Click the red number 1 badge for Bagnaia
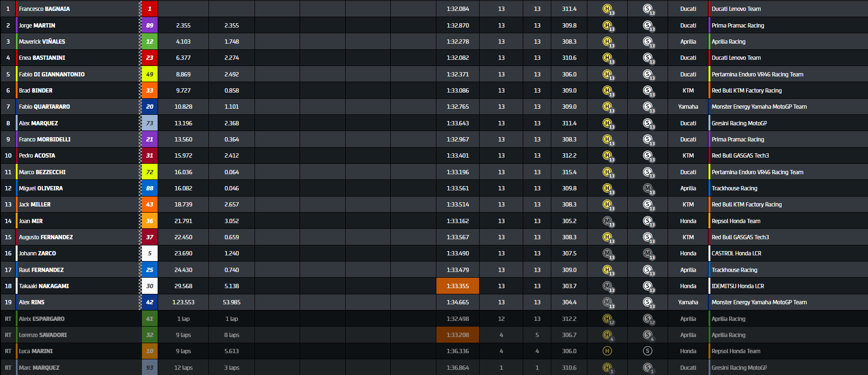The width and height of the screenshot is (868, 375). [x=150, y=9]
